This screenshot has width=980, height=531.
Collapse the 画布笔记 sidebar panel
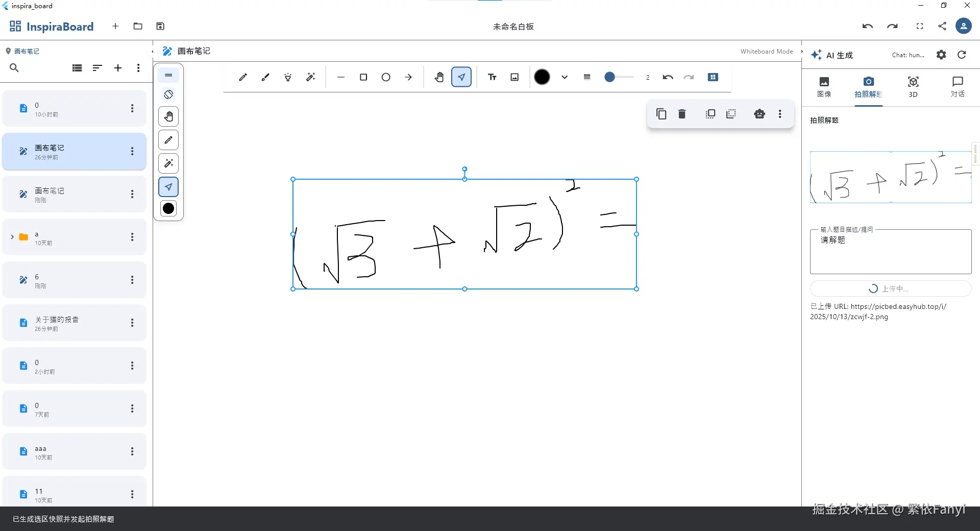click(152, 52)
